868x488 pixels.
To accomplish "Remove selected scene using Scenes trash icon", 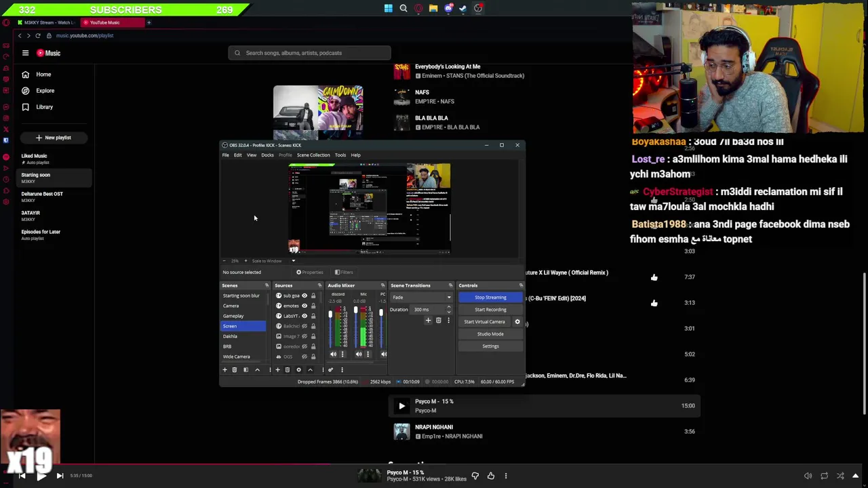I will [x=235, y=370].
